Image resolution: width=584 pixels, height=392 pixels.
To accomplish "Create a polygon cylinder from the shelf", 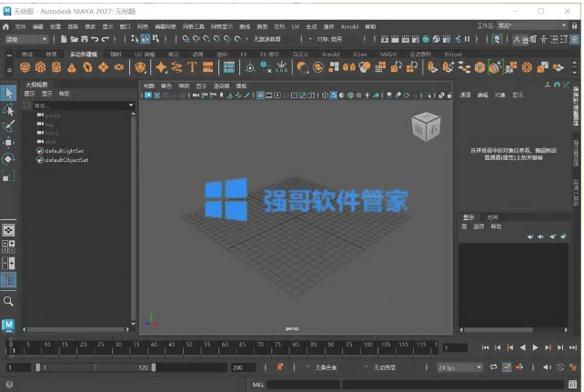I will point(56,67).
